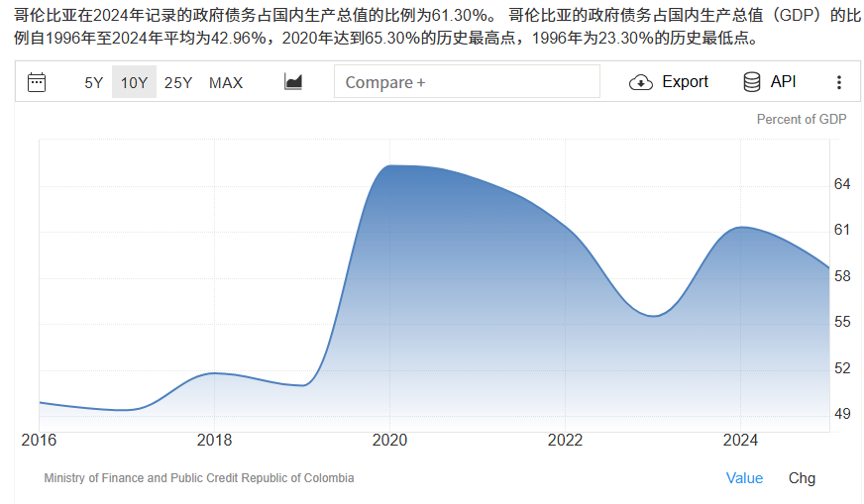
Task: Click the chart trough near 2023
Action: coord(654,316)
